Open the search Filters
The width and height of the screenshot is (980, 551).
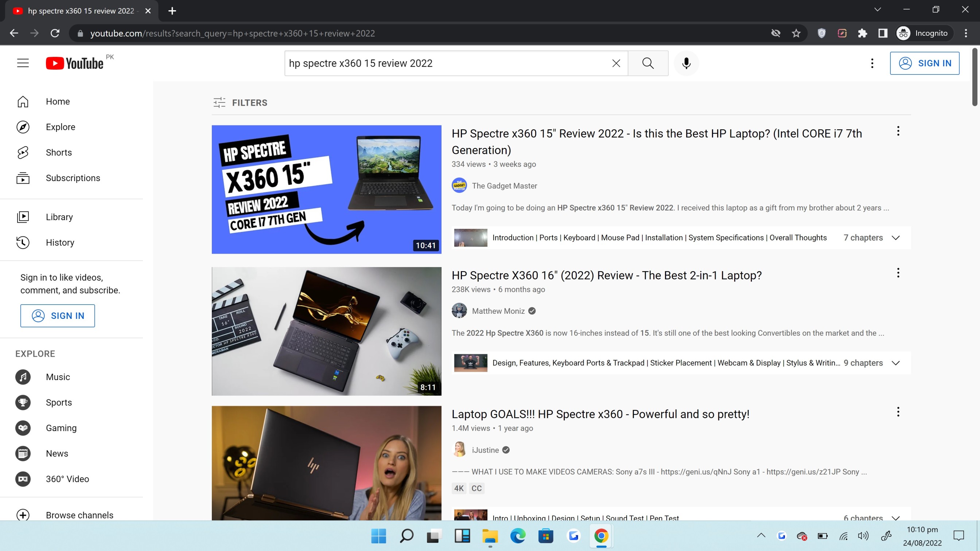coord(240,102)
